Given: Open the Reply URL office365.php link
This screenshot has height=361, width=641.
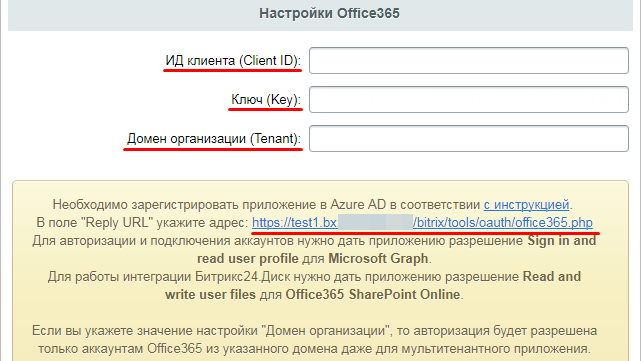Looking at the screenshot, I should point(422,222).
